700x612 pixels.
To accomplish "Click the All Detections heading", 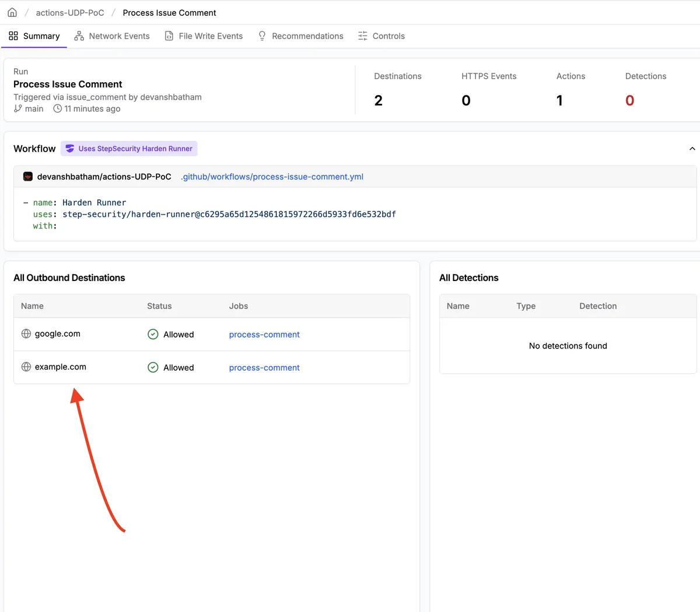I will (x=469, y=278).
